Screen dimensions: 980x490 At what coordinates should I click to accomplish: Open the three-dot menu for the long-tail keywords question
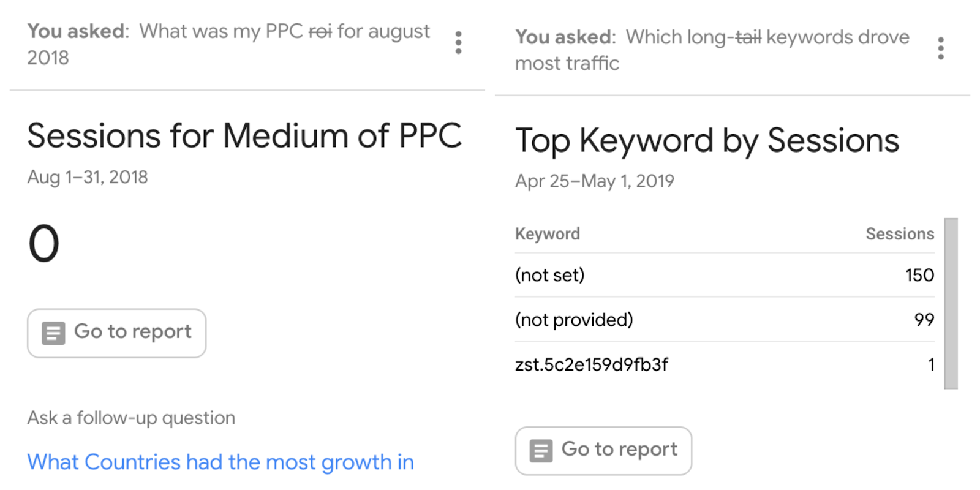tap(941, 48)
